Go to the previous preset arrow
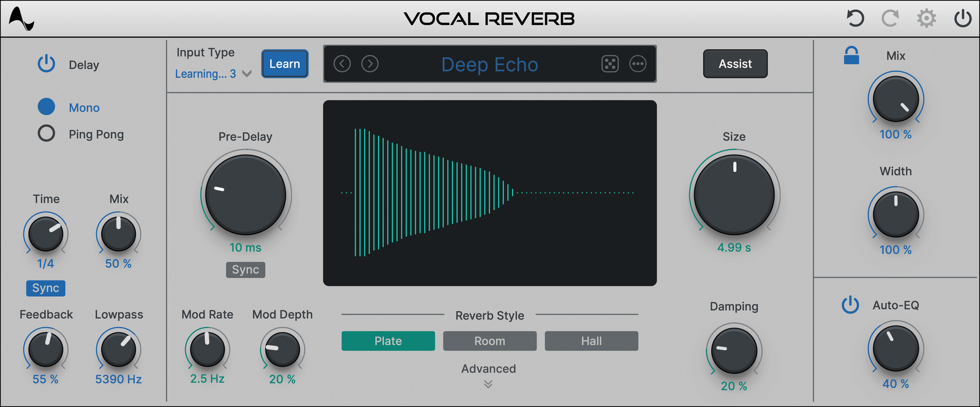 pos(342,64)
